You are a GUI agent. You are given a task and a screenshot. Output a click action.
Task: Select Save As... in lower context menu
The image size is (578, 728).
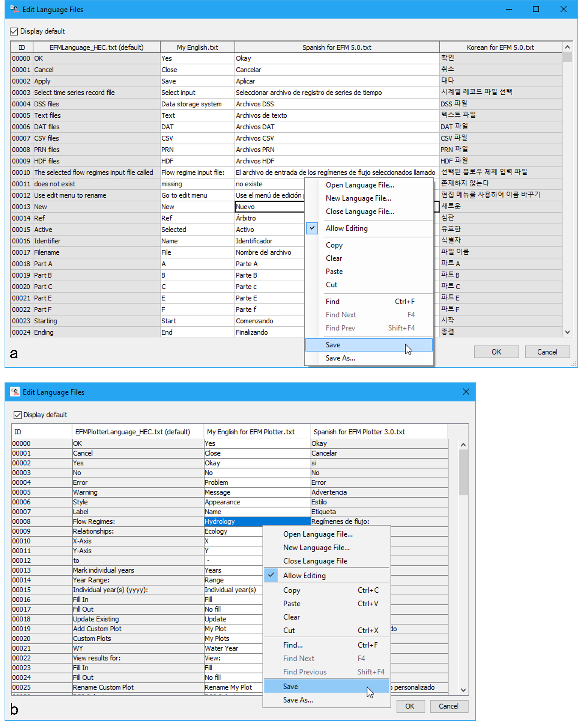click(x=298, y=700)
